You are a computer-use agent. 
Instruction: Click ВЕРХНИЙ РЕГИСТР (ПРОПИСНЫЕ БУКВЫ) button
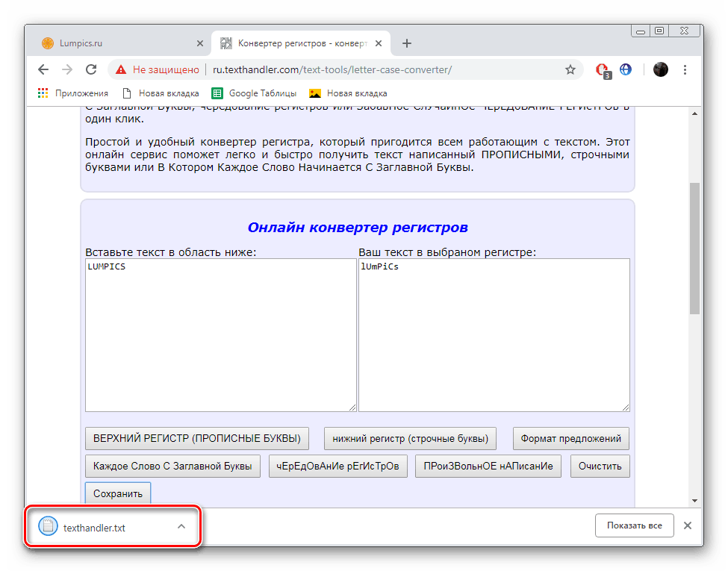pyautogui.click(x=197, y=438)
